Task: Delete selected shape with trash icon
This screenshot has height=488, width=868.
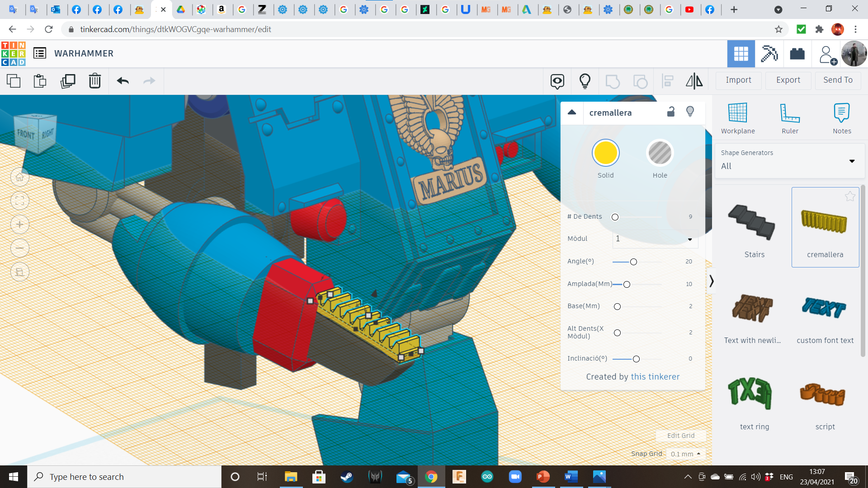Action: click(x=94, y=81)
